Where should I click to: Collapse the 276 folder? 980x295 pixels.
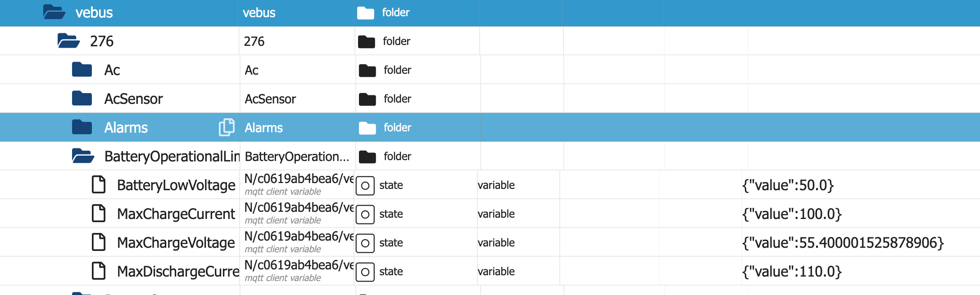point(68,41)
